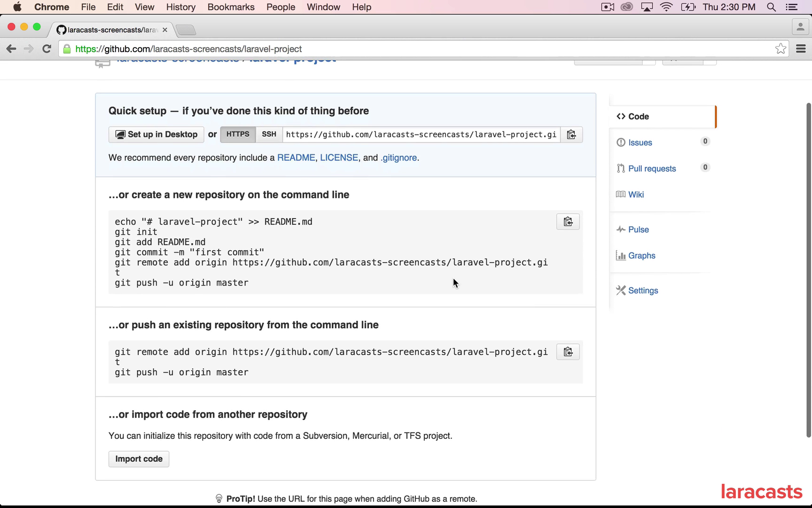Click the Issues count badge

(x=705, y=141)
